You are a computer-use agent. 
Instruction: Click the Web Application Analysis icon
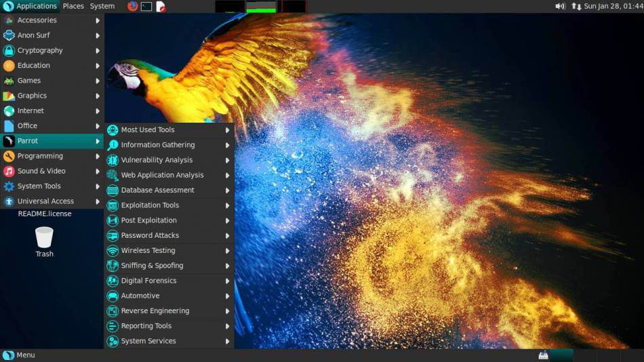pyautogui.click(x=113, y=176)
